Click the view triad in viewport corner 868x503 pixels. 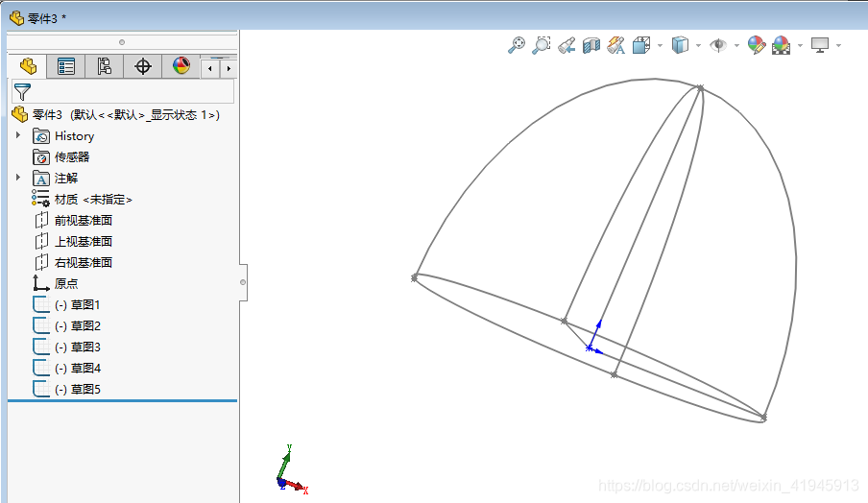click(291, 469)
